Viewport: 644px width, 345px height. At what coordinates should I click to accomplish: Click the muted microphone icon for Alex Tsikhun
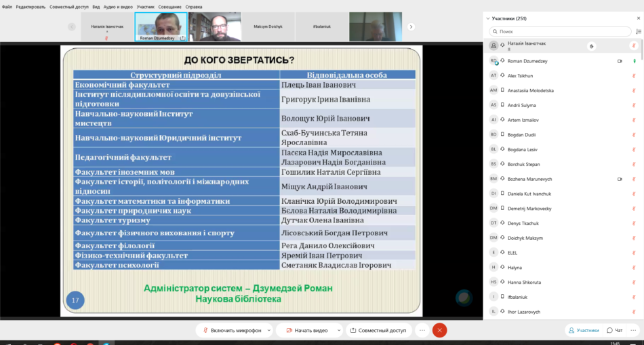[634, 76]
